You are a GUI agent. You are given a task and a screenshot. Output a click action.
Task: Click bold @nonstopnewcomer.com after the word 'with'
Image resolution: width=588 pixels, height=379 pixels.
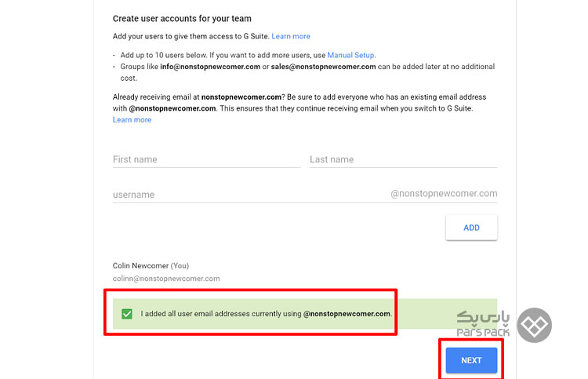(x=172, y=108)
